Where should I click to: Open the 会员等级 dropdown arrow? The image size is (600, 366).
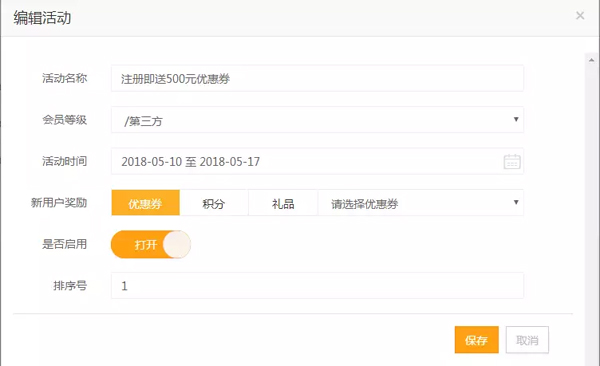click(x=516, y=119)
